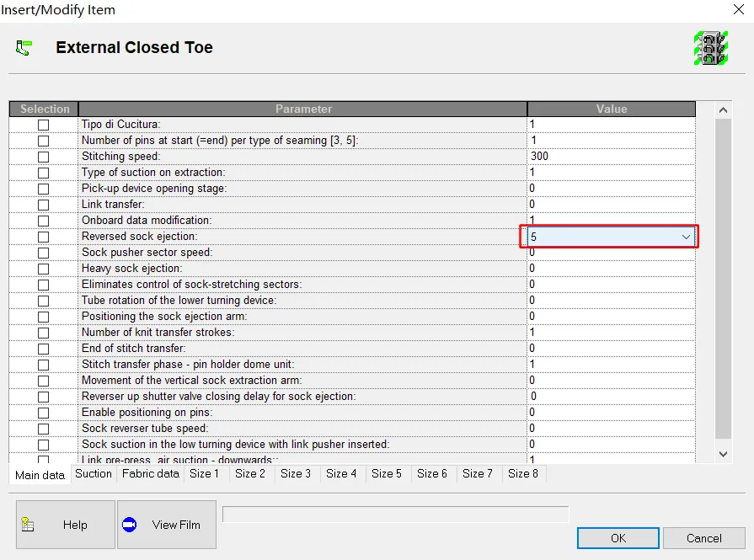Confirm with the OK button

coord(618,538)
